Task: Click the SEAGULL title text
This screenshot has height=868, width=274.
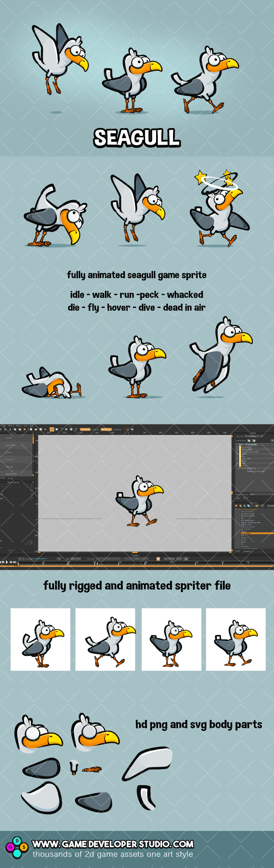Action: (x=137, y=138)
